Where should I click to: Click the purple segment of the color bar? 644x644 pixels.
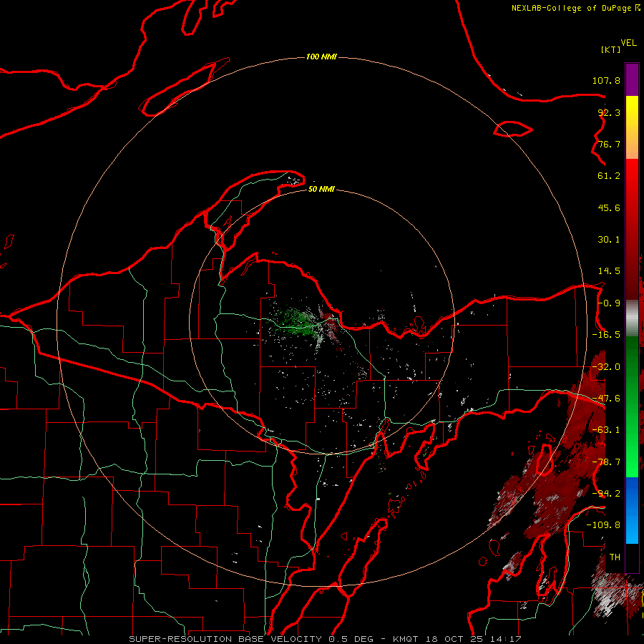[x=632, y=79]
